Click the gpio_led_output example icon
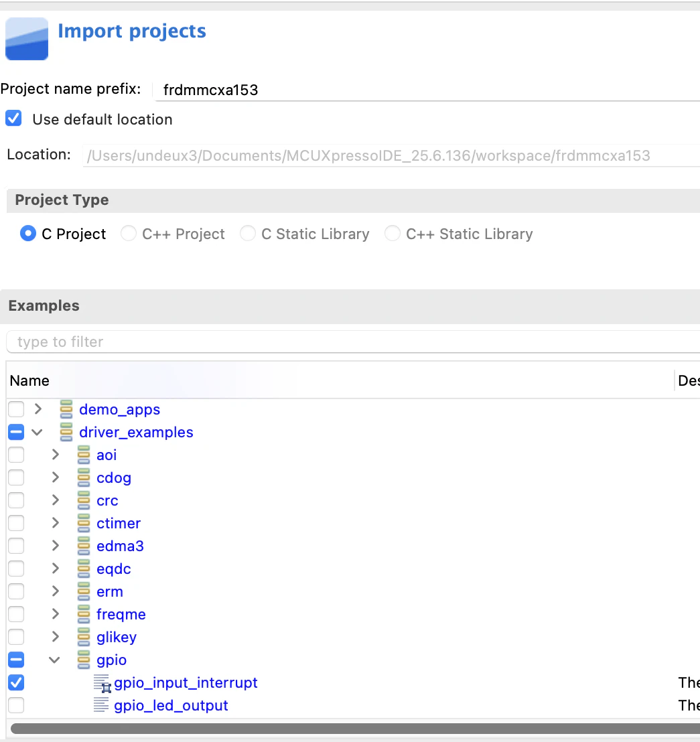The image size is (700, 742). click(100, 705)
